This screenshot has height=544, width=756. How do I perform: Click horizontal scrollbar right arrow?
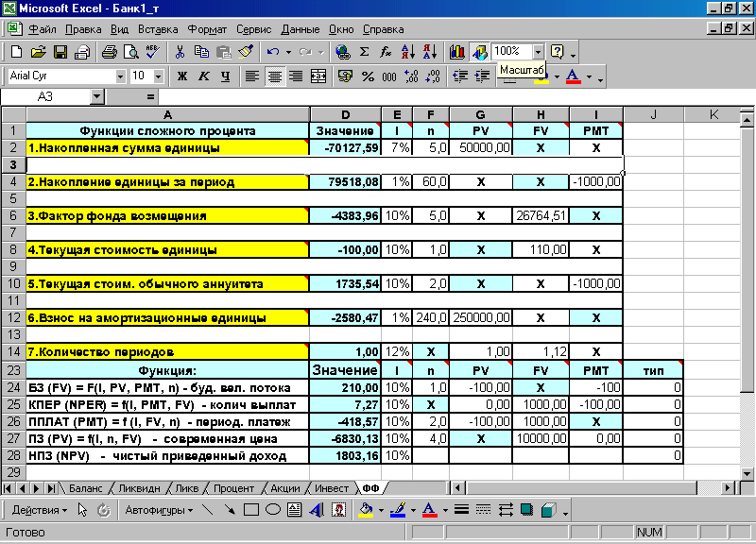(728, 488)
